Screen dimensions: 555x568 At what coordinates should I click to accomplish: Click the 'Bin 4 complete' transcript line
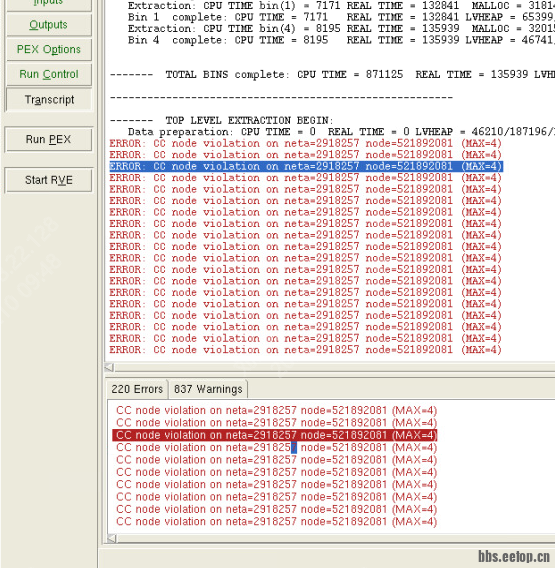point(341,40)
